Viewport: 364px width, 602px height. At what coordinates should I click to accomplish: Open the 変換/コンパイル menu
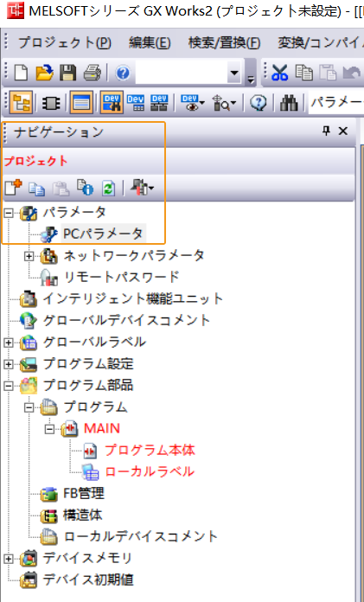[x=321, y=42]
